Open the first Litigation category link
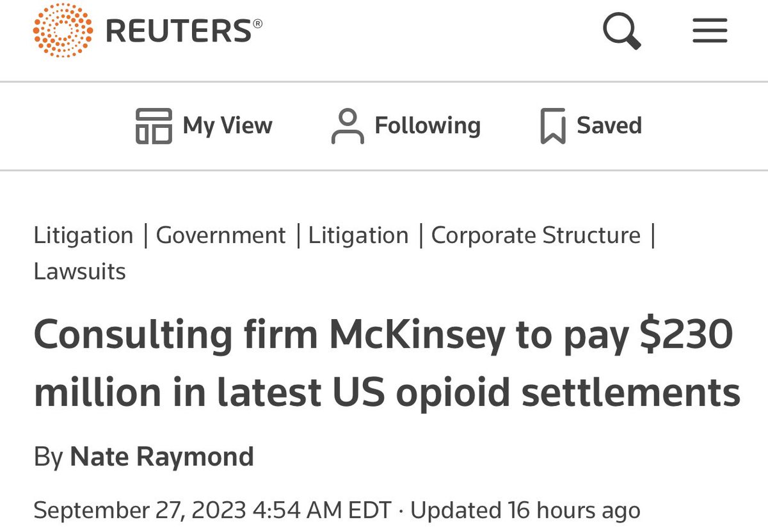This screenshot has height=532, width=768. click(x=83, y=235)
